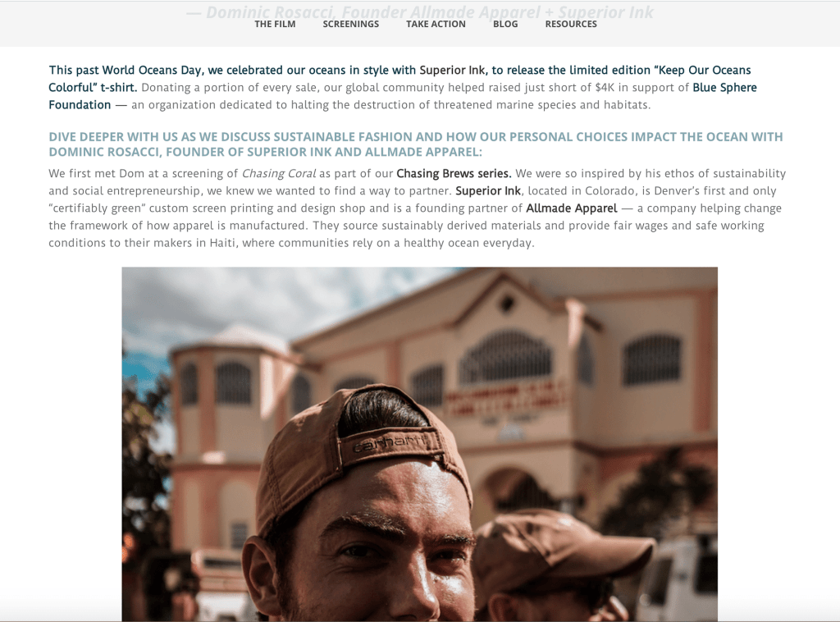The image size is (840, 622).
Task: Open the SCREENINGS nav item
Action: (x=351, y=24)
